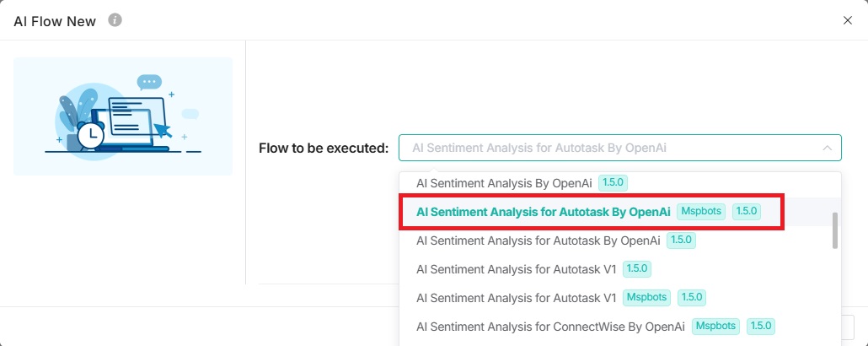Screen dimensions: 868x346
Task: Click the 1.5.0 badge on the ConnectWise row
Action: pos(760,326)
